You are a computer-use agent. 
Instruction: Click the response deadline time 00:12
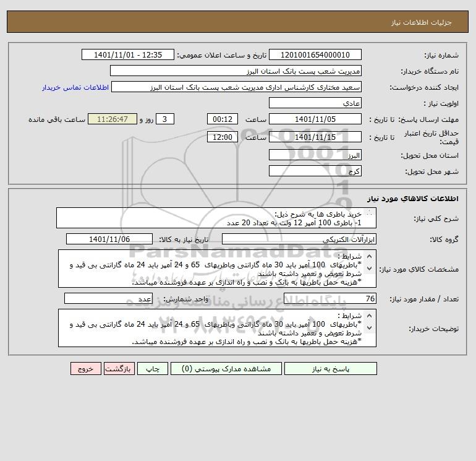pos(223,119)
